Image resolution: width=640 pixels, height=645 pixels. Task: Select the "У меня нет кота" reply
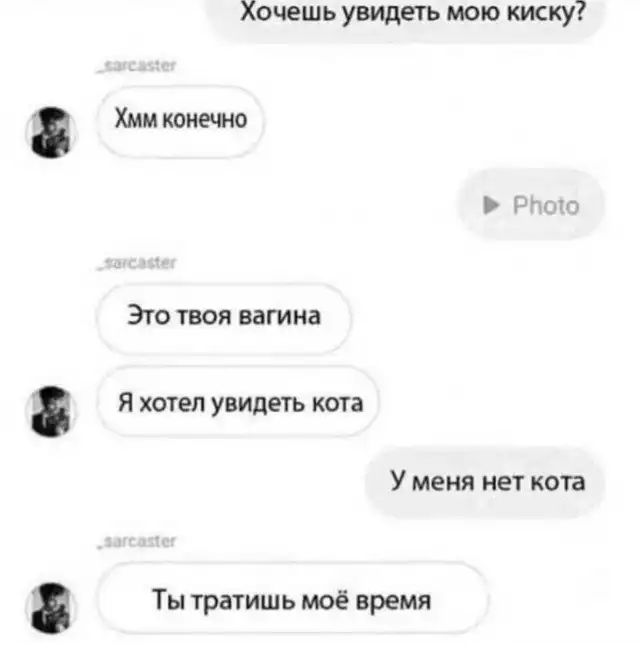click(x=485, y=482)
